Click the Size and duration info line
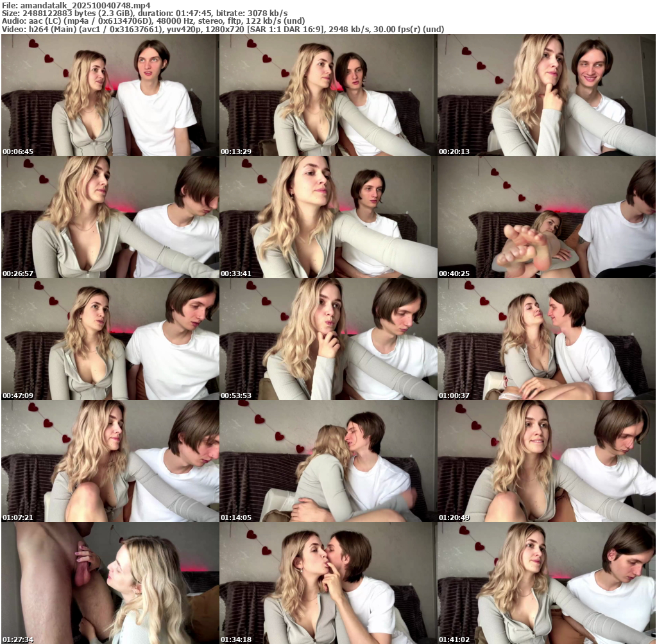The height and width of the screenshot is (644, 657). [144, 13]
